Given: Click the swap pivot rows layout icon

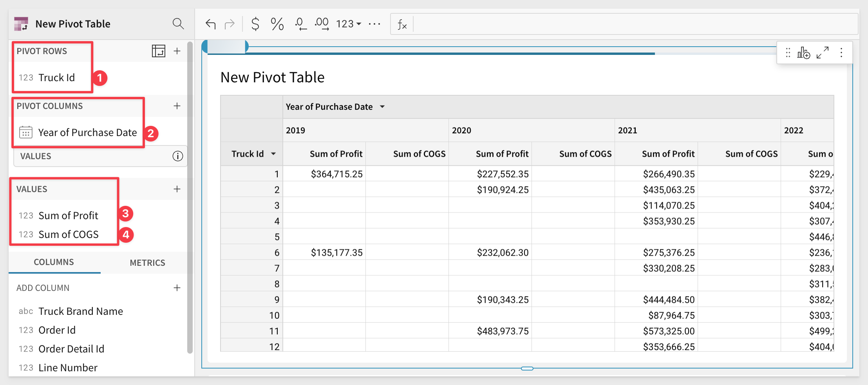Looking at the screenshot, I should tap(158, 51).
